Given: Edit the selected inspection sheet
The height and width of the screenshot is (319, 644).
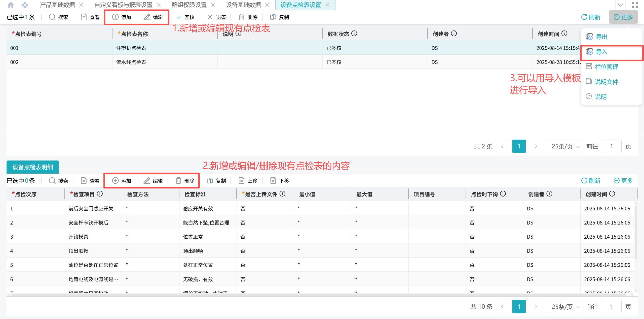Looking at the screenshot, I should coord(153,17).
